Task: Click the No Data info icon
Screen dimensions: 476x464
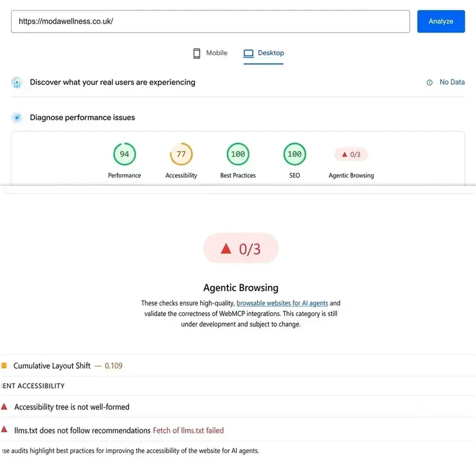Action: (429, 82)
